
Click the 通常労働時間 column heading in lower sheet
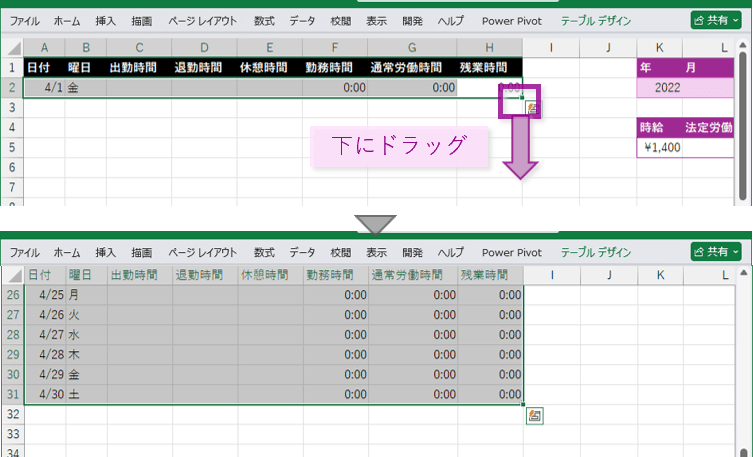click(413, 275)
